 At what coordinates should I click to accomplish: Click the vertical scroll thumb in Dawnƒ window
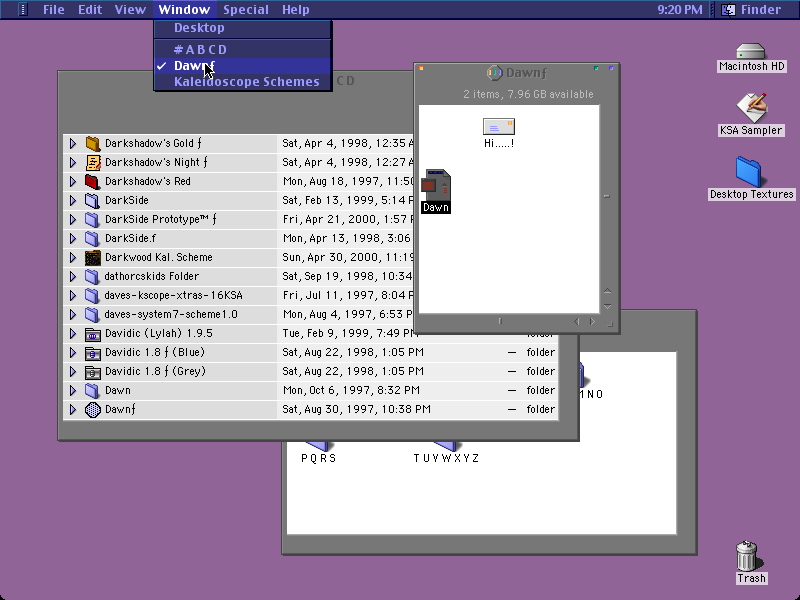click(x=607, y=196)
